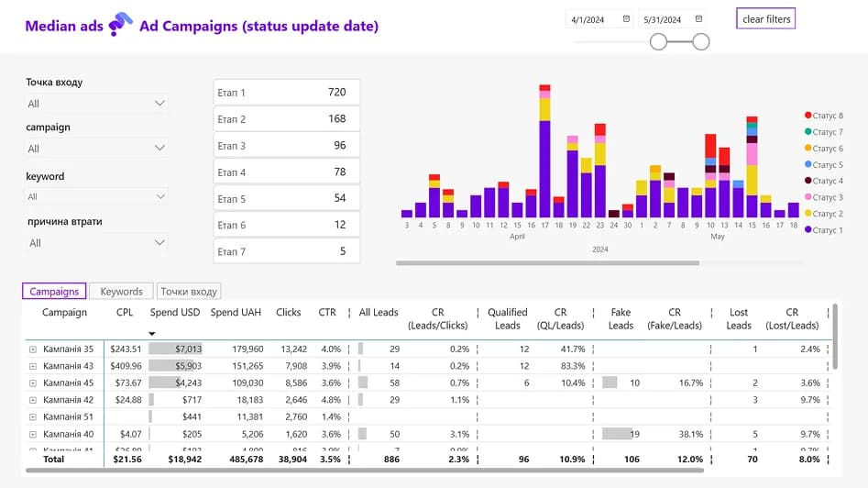Viewport: 868px width, 488px height.
Task: Expand the Кампанія 45 row
Action: click(33, 383)
